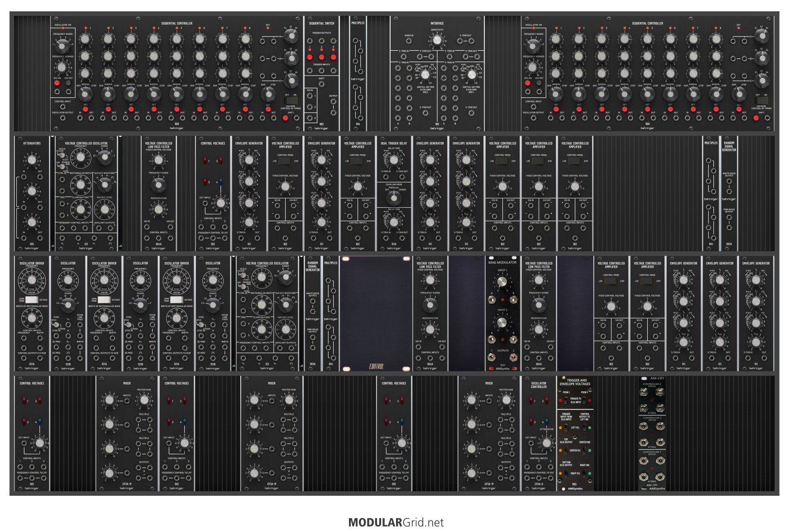This screenshot has width=793, height=532.
Task: Click the CONTROL logo on blank panel
Action: (x=377, y=366)
